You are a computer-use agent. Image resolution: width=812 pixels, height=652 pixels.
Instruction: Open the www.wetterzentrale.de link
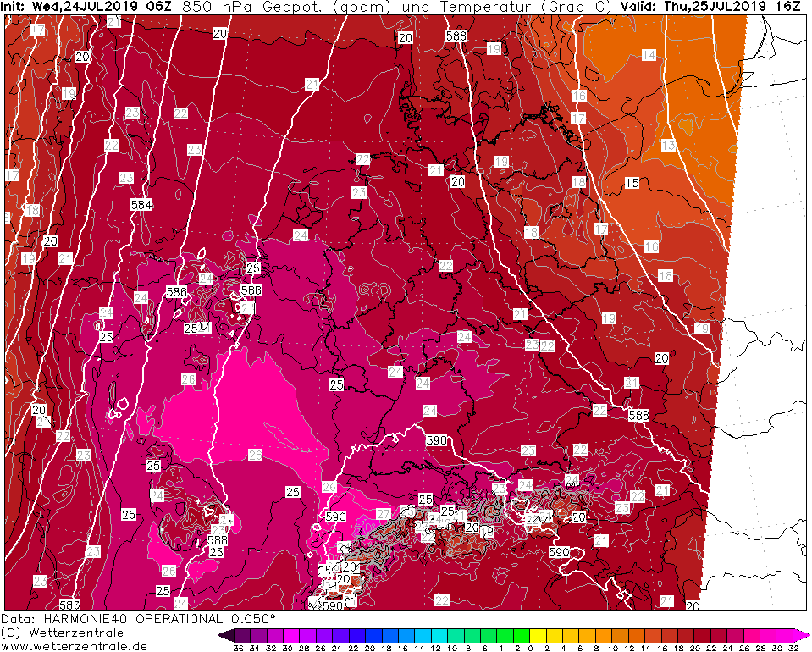click(x=74, y=646)
